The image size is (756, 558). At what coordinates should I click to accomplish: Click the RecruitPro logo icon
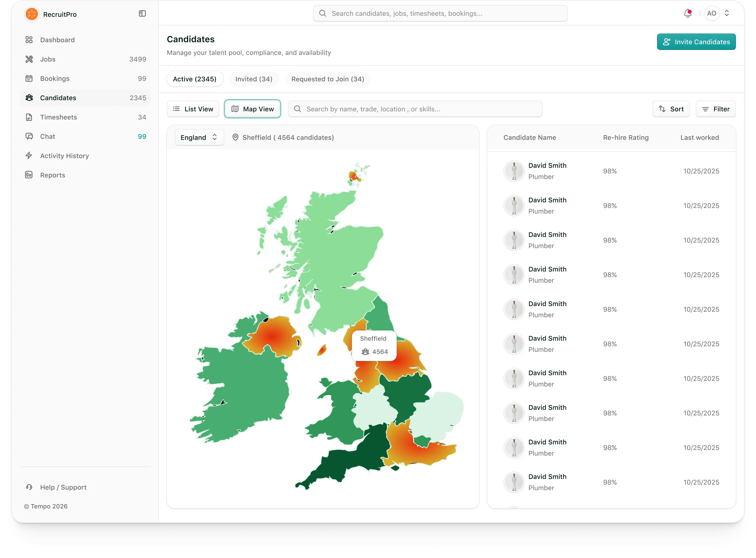click(x=32, y=14)
